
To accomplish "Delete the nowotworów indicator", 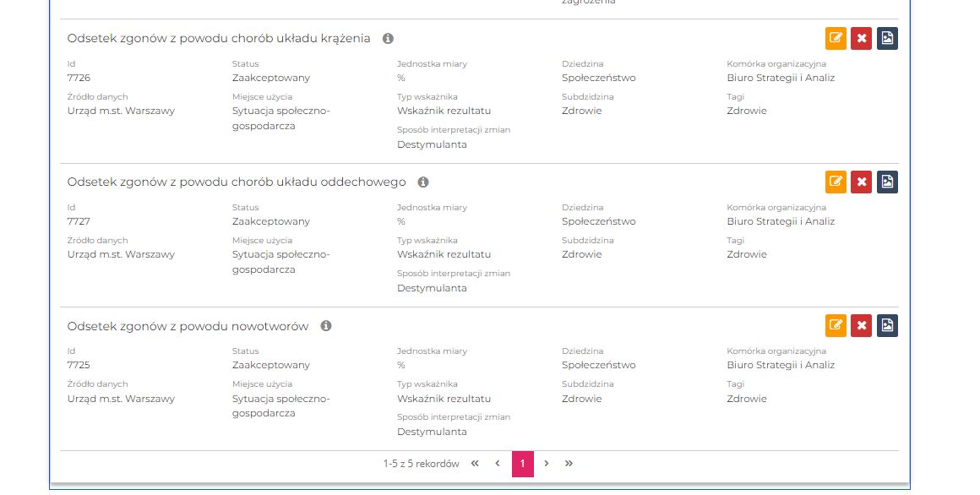I will point(861,325).
